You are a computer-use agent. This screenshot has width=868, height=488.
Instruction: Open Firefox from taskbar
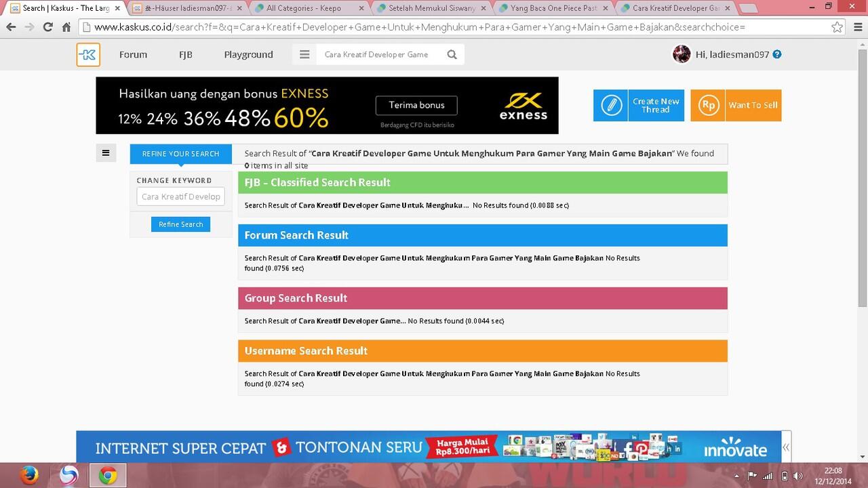29,476
